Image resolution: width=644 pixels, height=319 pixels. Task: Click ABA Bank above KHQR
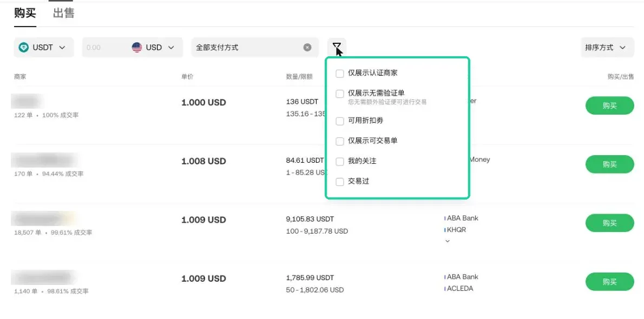point(463,218)
